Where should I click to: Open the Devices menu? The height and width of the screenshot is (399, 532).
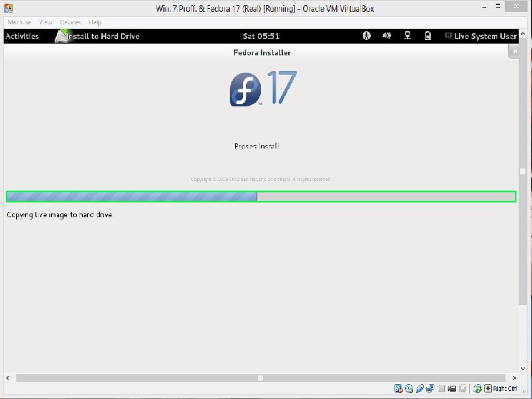[70, 22]
